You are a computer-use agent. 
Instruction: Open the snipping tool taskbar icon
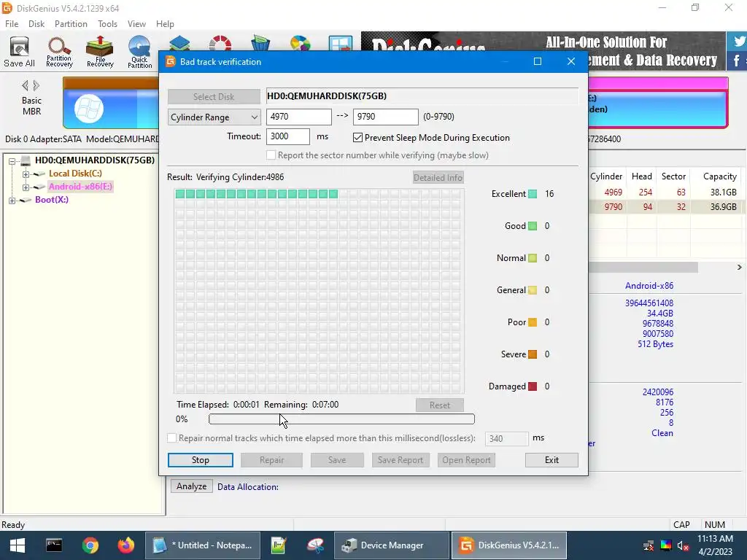click(315, 545)
